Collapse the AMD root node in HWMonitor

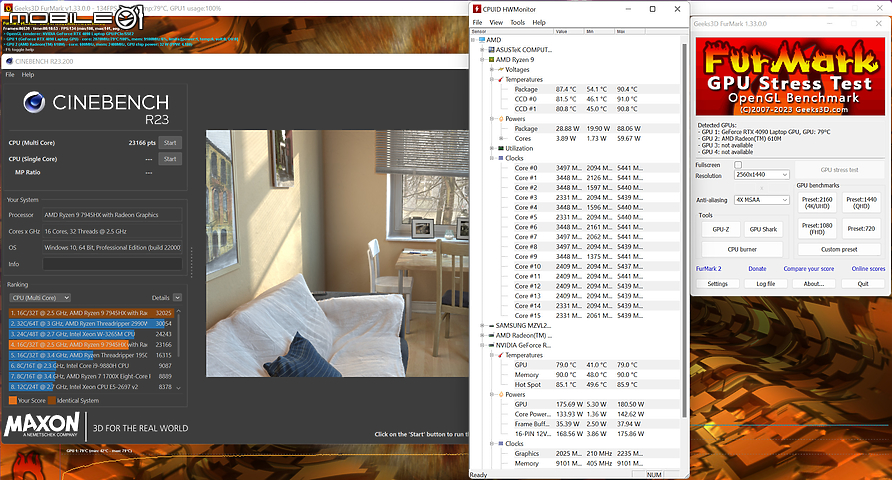click(x=473, y=40)
